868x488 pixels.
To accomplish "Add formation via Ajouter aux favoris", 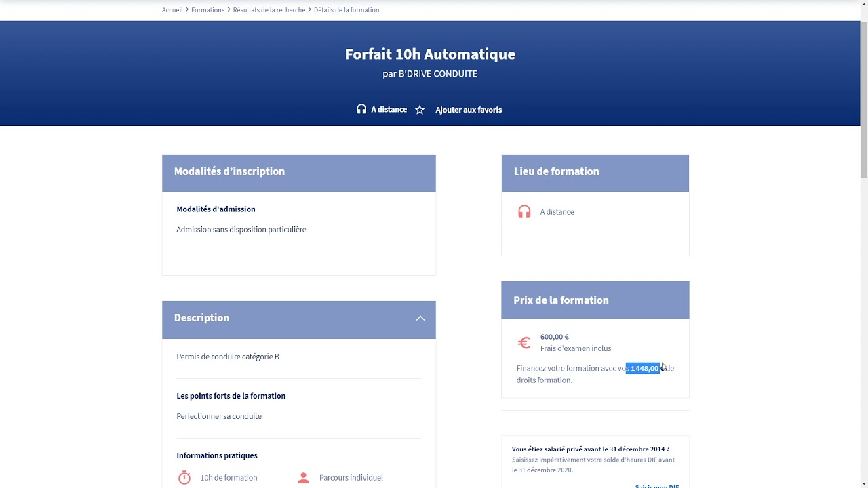I will [469, 110].
